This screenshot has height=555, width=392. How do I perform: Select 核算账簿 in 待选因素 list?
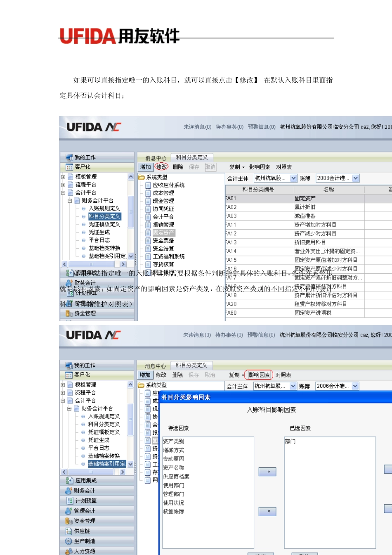pos(174,511)
